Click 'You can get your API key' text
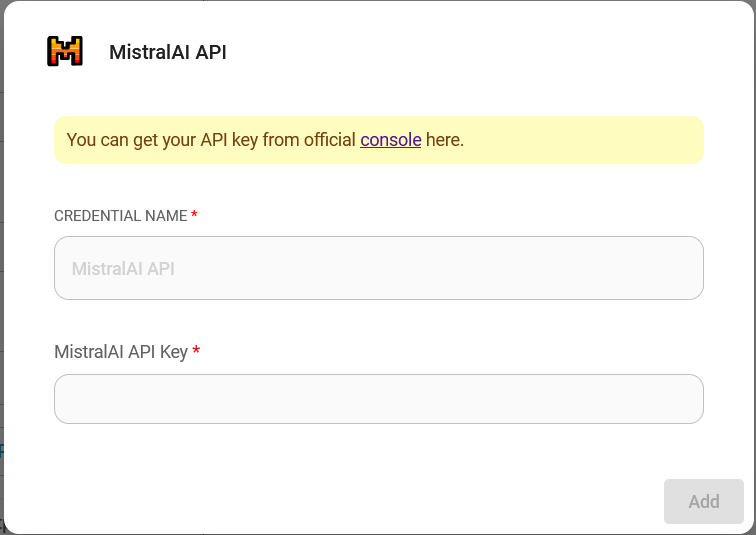 click(160, 140)
